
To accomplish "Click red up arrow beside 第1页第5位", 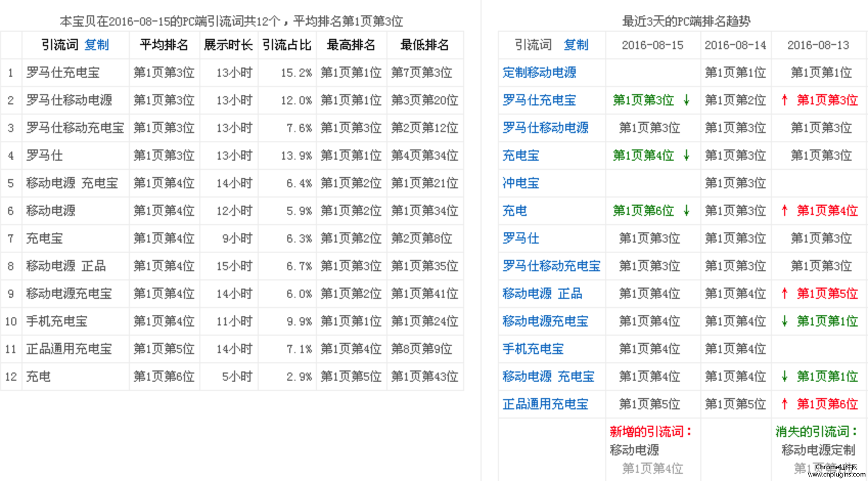I will pos(785,294).
